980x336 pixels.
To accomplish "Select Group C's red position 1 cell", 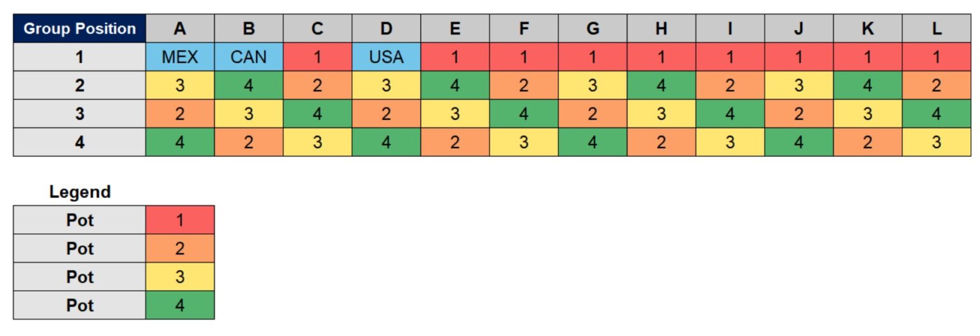I will click(318, 57).
